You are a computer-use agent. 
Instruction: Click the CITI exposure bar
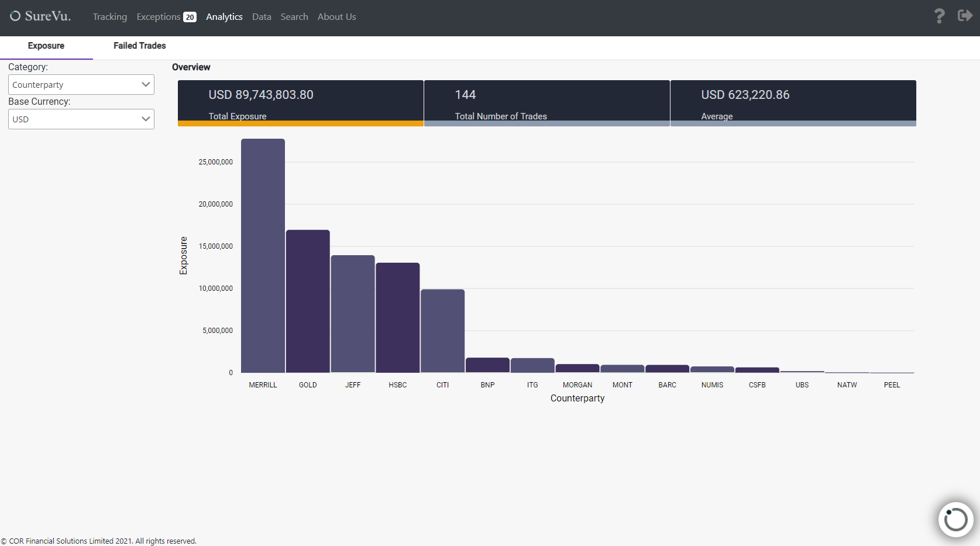(442, 331)
